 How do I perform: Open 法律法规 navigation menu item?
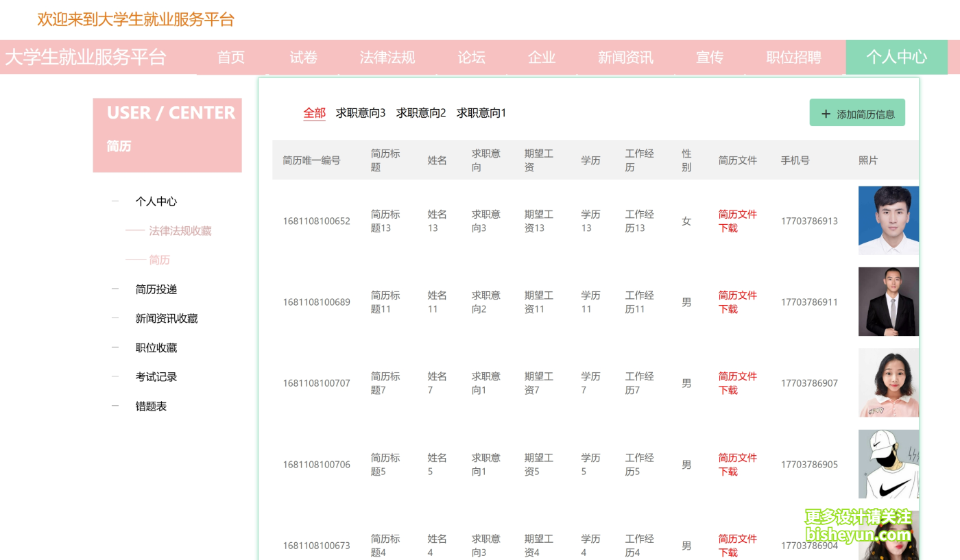pos(387,58)
